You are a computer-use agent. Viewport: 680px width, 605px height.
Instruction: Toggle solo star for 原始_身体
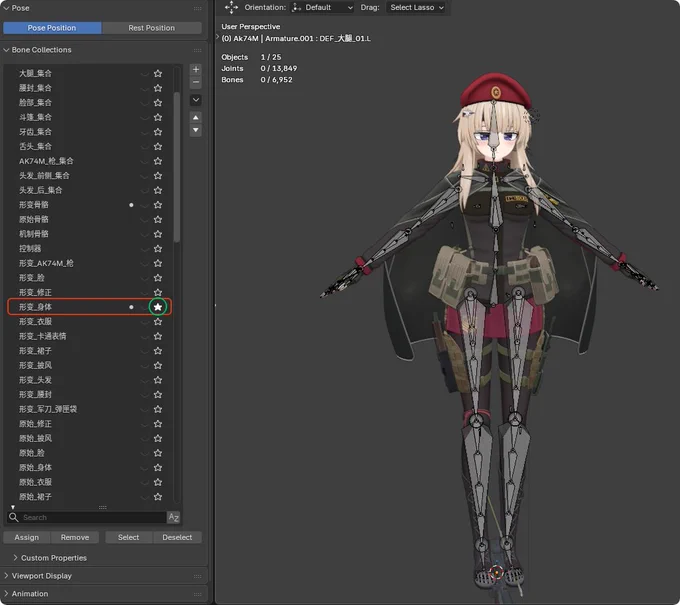click(158, 468)
